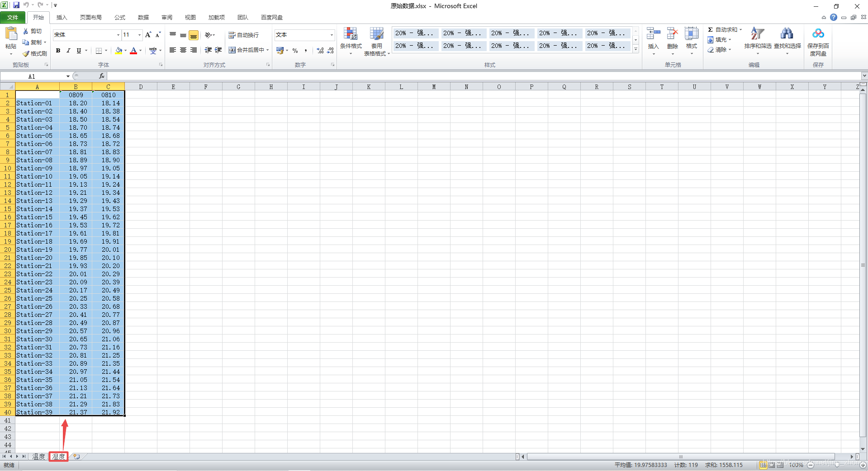Increase font size with the large A icon
This screenshot has width=868, height=471.
[148, 35]
